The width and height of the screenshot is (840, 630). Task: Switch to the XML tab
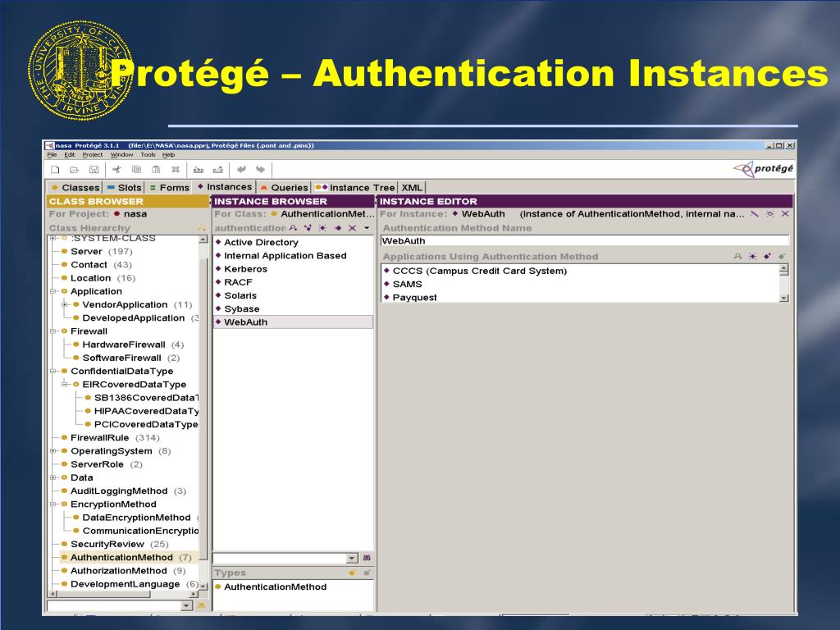pos(412,188)
